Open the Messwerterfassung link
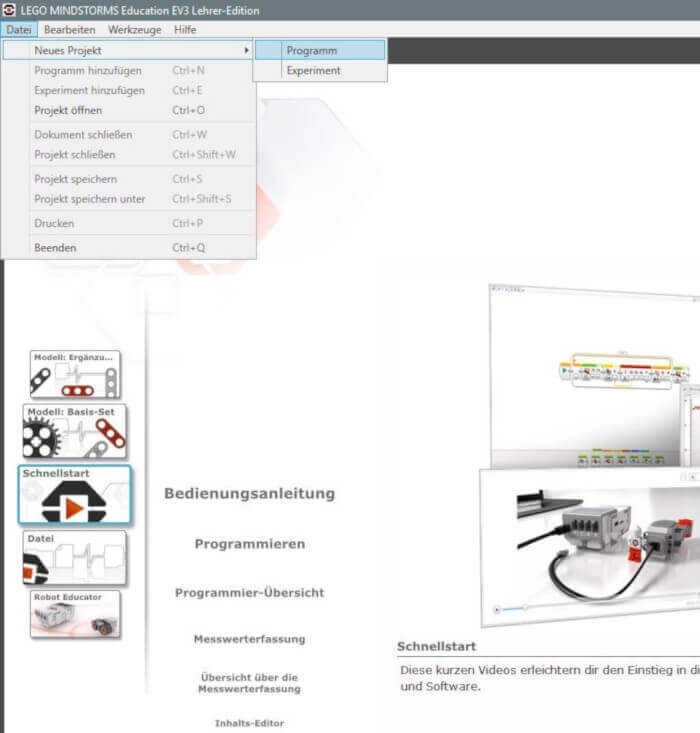The width and height of the screenshot is (700, 733). 250,639
